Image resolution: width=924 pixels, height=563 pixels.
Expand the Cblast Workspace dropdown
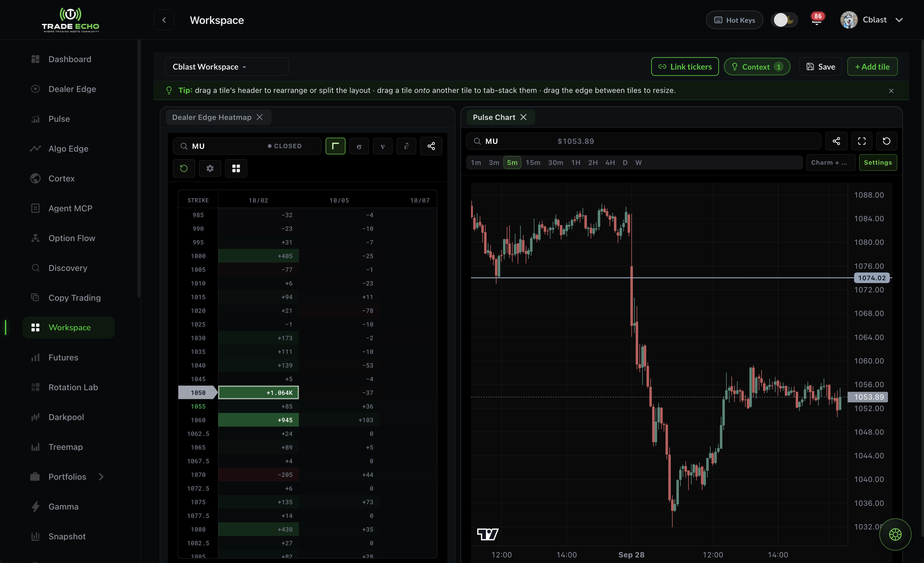(226, 67)
